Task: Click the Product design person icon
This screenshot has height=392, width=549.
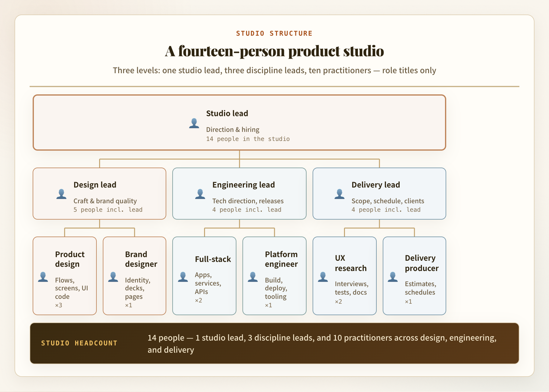Action: [x=43, y=277]
